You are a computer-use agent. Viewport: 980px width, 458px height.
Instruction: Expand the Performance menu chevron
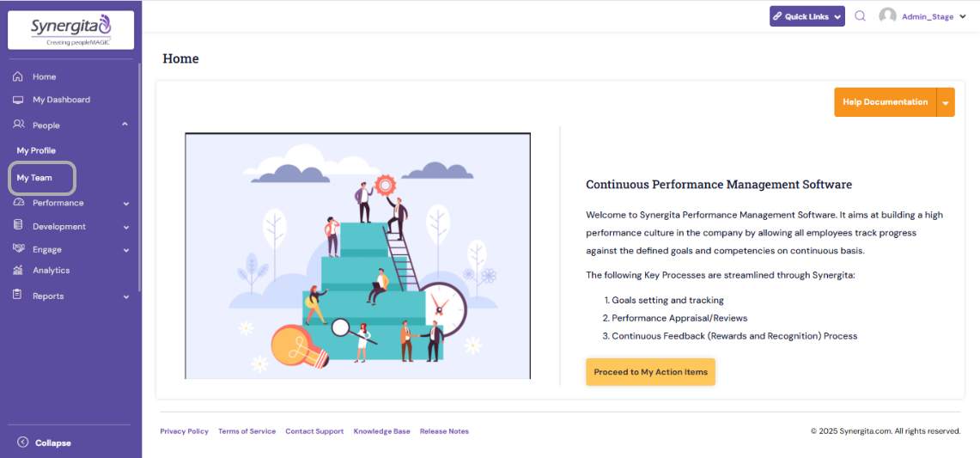pyautogui.click(x=126, y=204)
